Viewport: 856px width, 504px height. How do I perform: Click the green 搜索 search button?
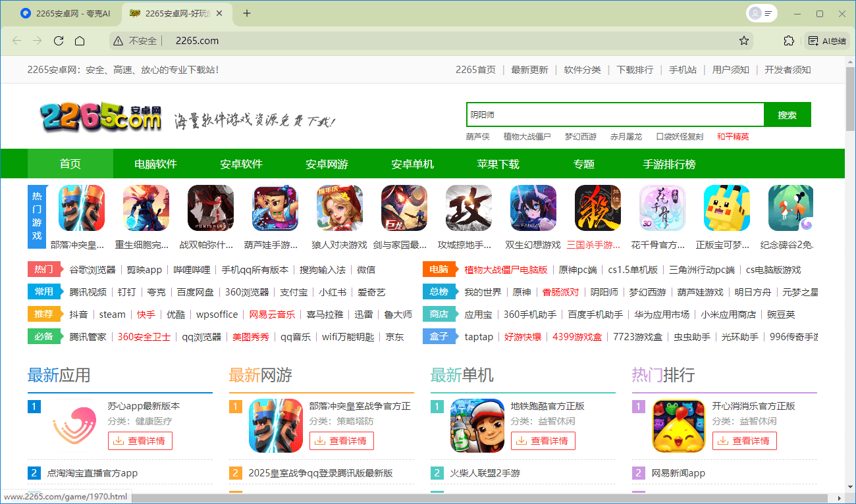click(788, 114)
